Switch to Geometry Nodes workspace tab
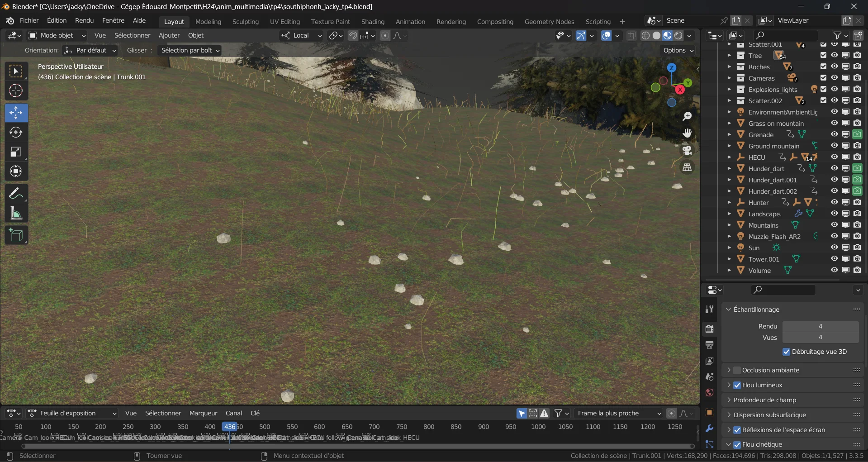This screenshot has width=868, height=462. [x=549, y=22]
